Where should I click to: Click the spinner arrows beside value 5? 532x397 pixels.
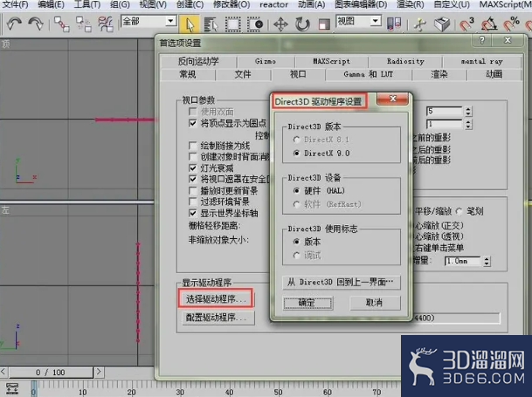point(468,111)
